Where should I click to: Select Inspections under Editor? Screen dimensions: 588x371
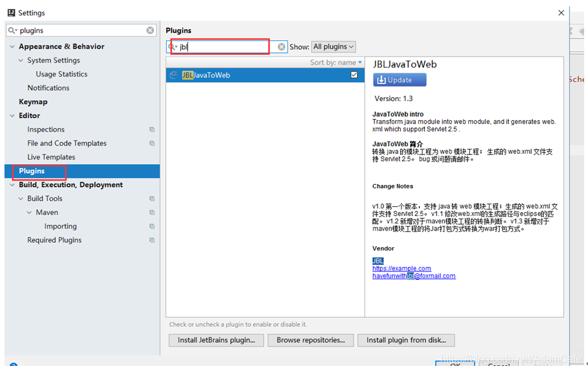coord(46,130)
